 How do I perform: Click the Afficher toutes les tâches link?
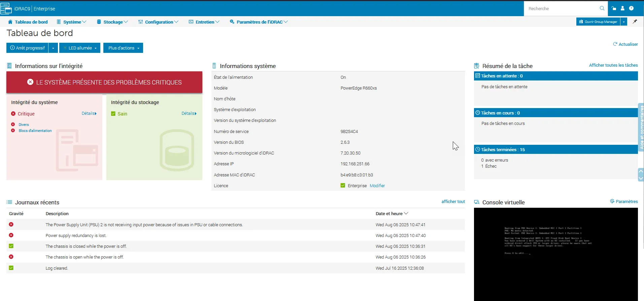(x=613, y=65)
